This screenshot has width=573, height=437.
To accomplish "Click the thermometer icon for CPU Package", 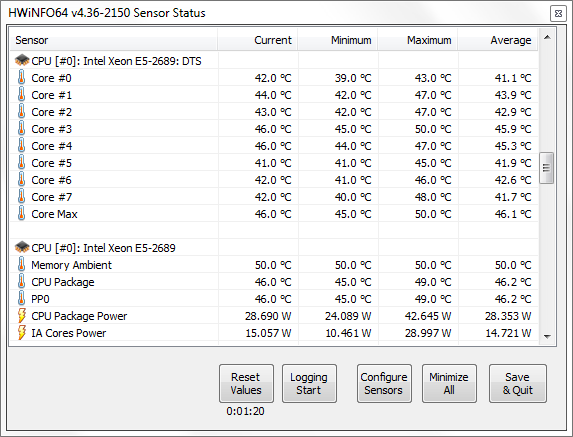I will [x=22, y=282].
